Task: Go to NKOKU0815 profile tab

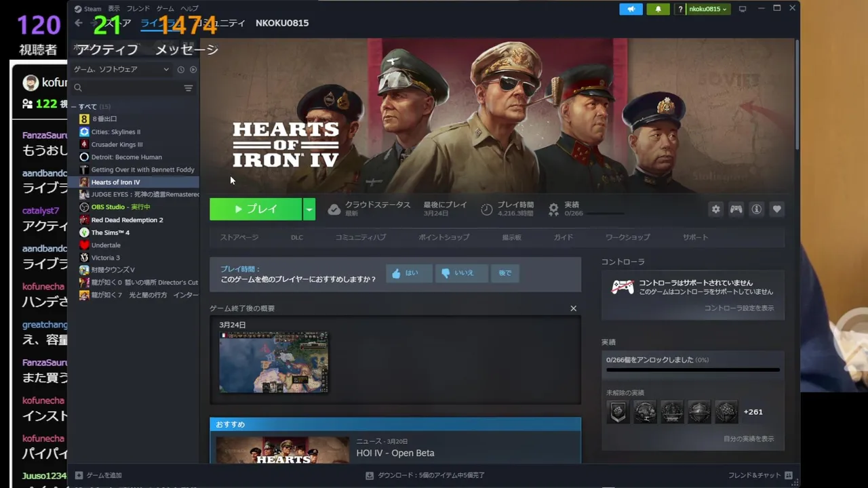Action: click(282, 23)
